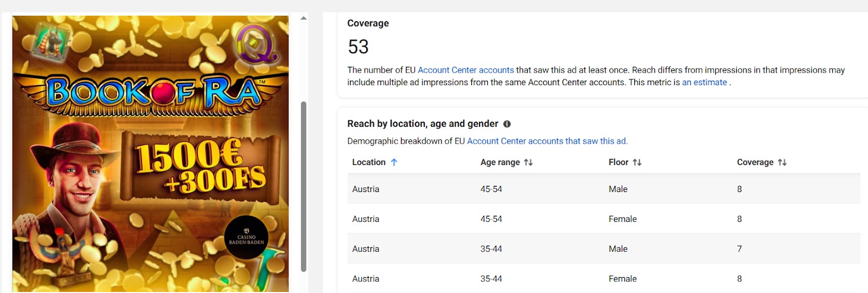Click Male in the 45-54 row

pyautogui.click(x=618, y=189)
